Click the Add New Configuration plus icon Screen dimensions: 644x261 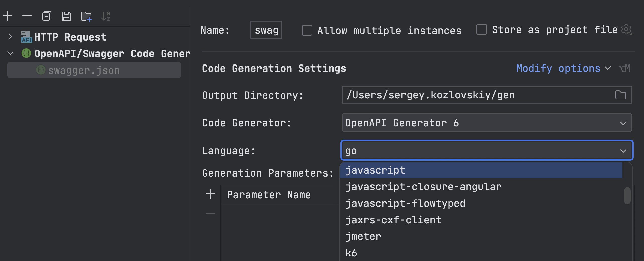(x=8, y=16)
